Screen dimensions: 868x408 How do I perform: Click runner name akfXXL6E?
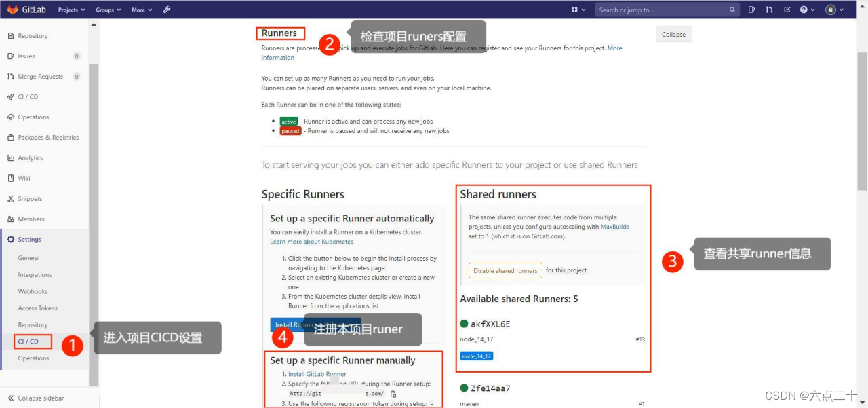[x=490, y=324]
